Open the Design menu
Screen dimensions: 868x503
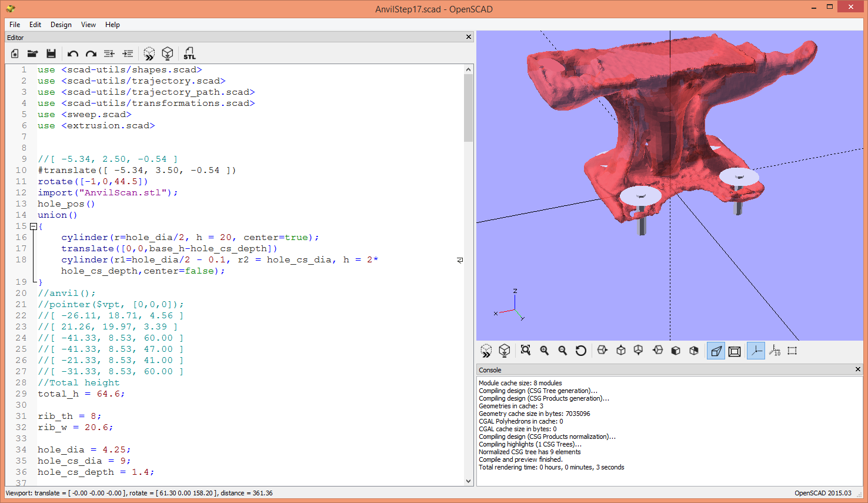point(61,25)
